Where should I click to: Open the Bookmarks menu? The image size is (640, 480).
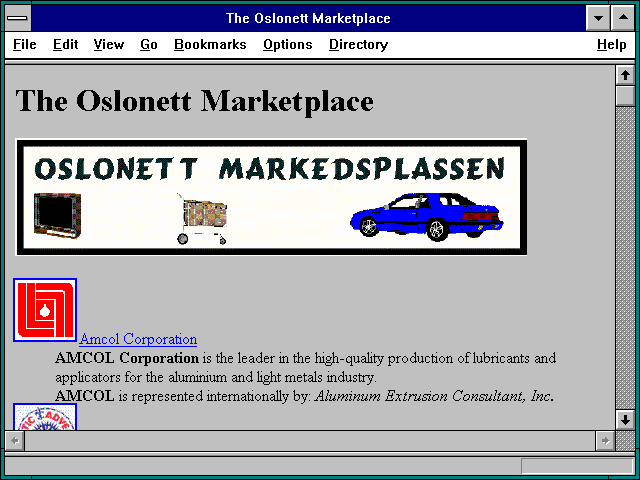(x=210, y=44)
